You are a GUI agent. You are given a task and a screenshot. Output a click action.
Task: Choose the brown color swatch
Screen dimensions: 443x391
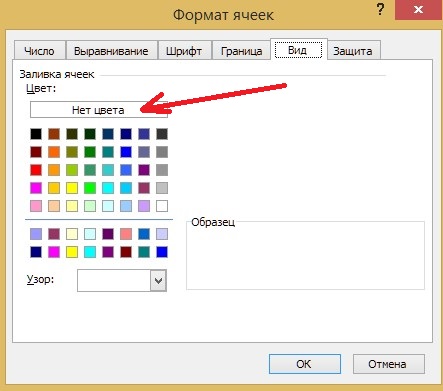tap(54, 134)
